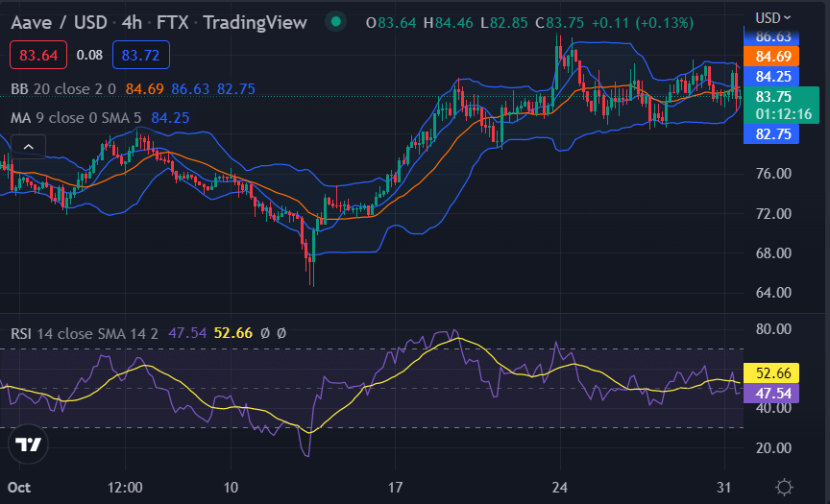Click the 64.00 price scale value
Screen dimensions: 830x504
tap(773, 293)
